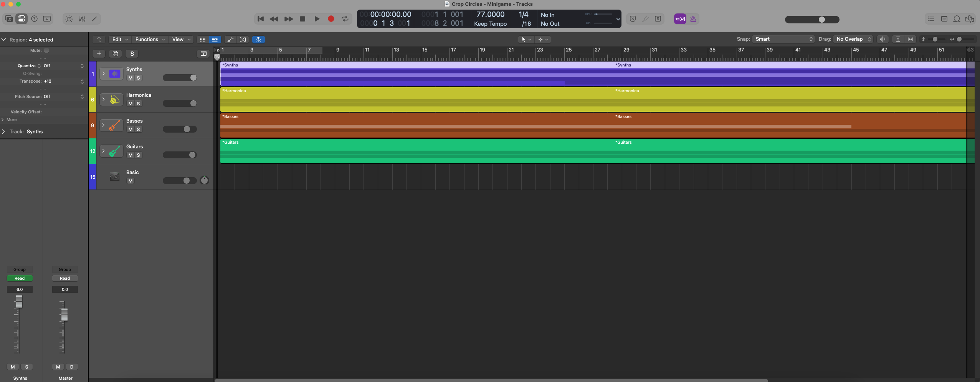Click the Basses track guitar icon
Image resolution: width=980 pixels, height=382 pixels.
click(x=115, y=125)
